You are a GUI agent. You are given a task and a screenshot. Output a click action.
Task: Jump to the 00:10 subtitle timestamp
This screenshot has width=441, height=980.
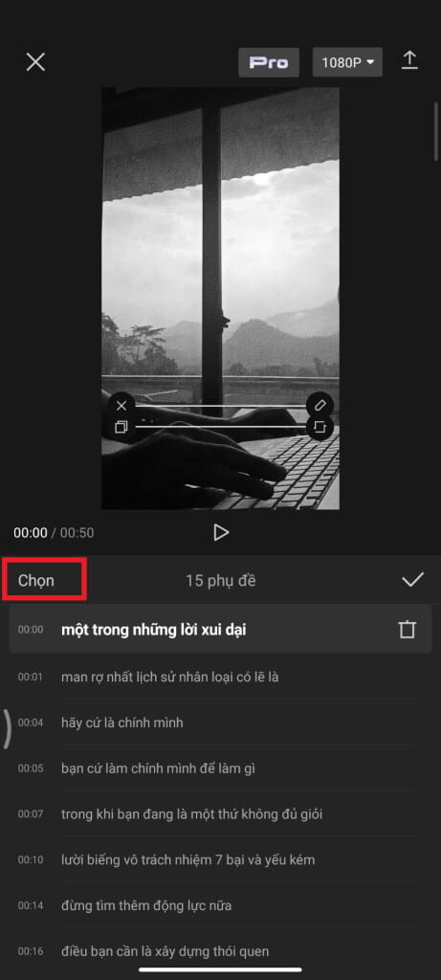click(x=31, y=860)
